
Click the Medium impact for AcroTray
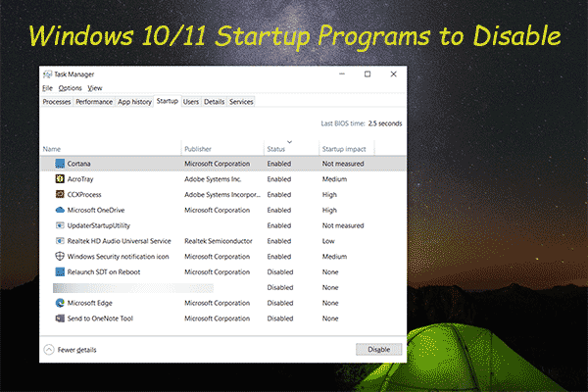pos(334,179)
